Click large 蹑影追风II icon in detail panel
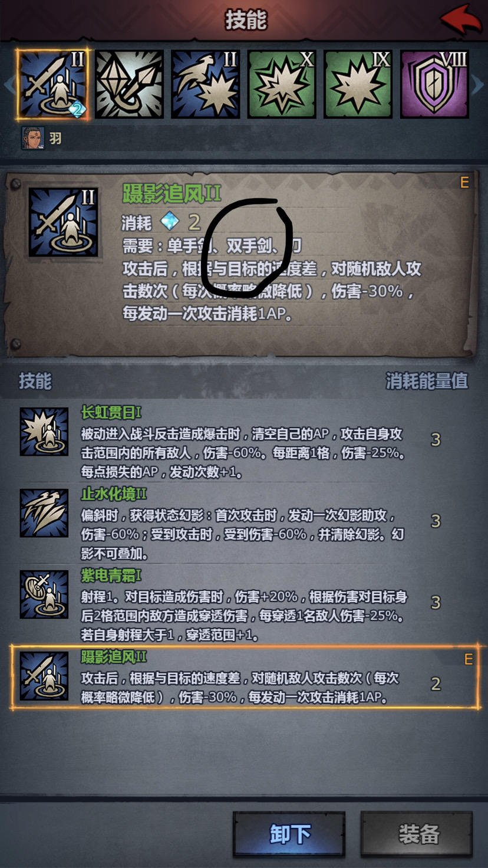The width and height of the screenshot is (488, 868). 64,222
